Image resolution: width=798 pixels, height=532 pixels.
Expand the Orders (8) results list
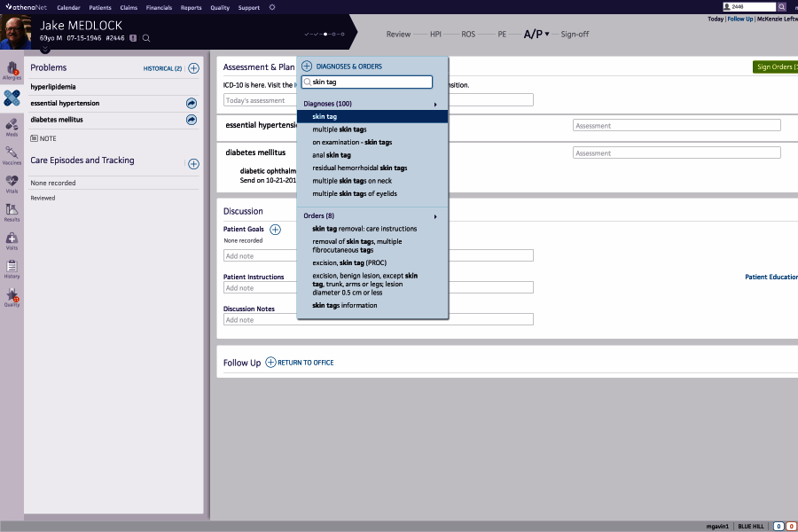434,215
